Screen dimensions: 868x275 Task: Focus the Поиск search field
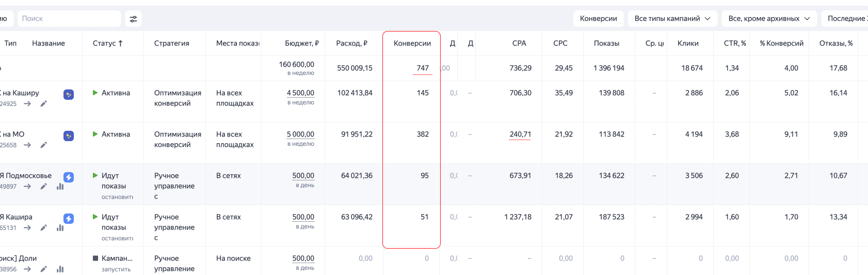tap(69, 19)
